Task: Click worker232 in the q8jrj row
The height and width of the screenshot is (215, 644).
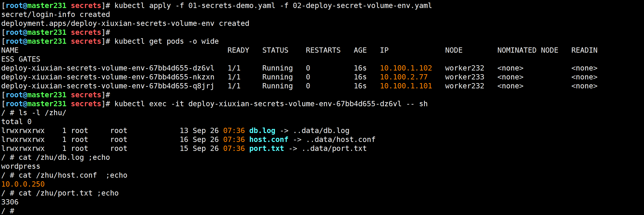Action: click(464, 86)
